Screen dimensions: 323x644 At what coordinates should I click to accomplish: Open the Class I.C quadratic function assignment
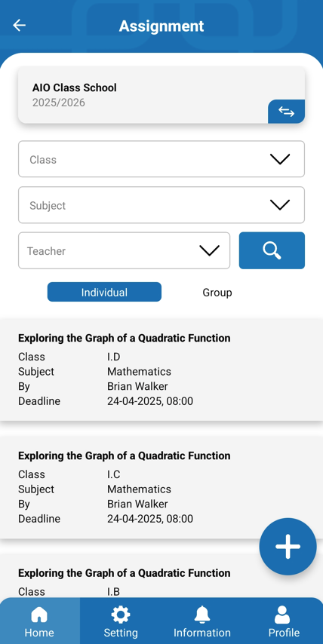pyautogui.click(x=161, y=487)
